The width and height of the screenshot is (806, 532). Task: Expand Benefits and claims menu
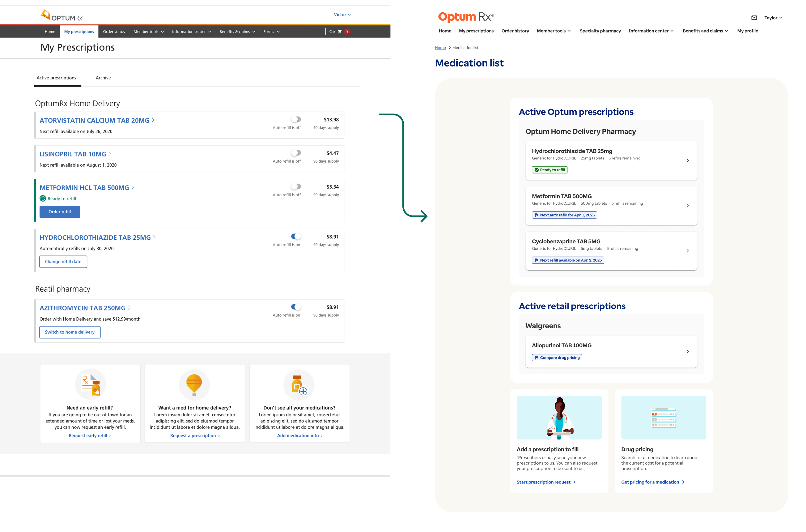coord(705,31)
